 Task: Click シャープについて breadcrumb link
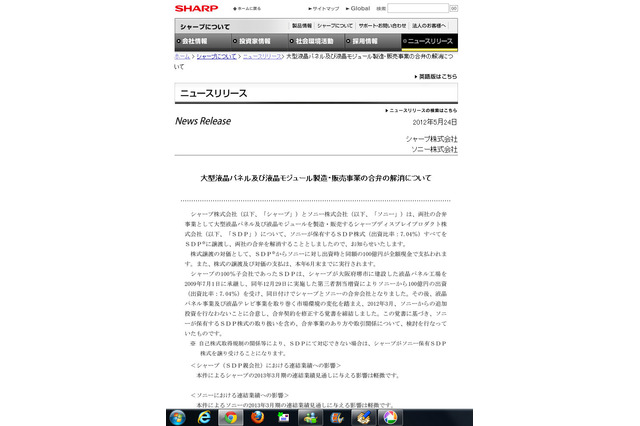(216, 56)
